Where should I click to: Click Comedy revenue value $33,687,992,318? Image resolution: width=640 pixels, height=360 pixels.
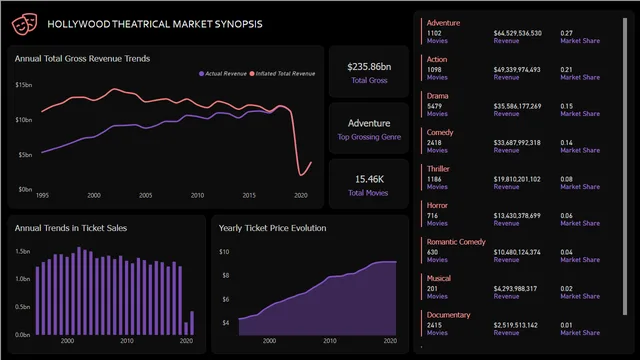(517, 143)
